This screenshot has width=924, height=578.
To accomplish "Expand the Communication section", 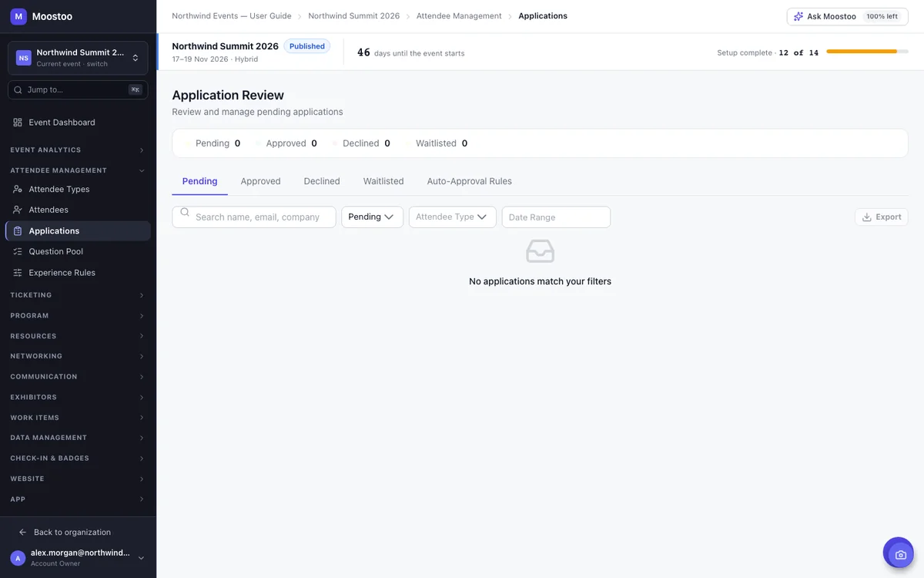I will [x=77, y=377].
